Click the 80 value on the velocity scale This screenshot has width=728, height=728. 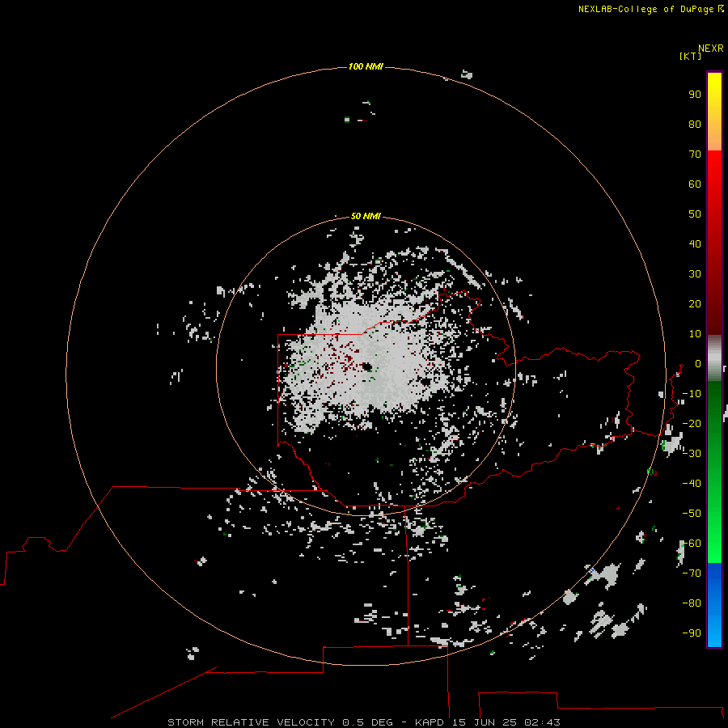tap(695, 125)
